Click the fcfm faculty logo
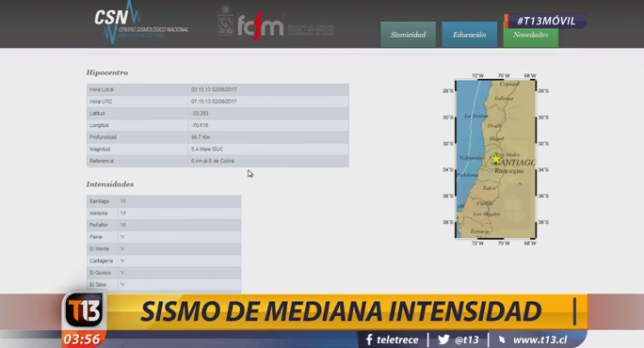This screenshot has width=644, height=348. 261,26
